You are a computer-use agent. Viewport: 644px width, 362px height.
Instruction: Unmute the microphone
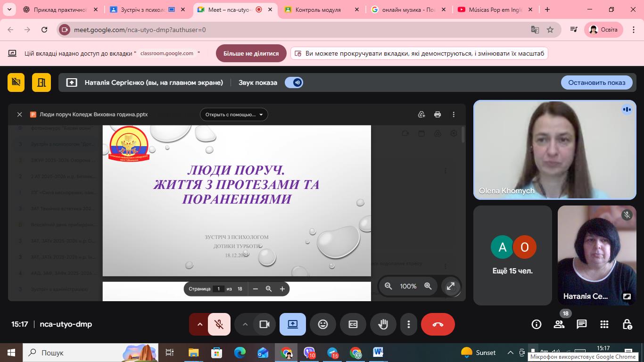(x=219, y=324)
